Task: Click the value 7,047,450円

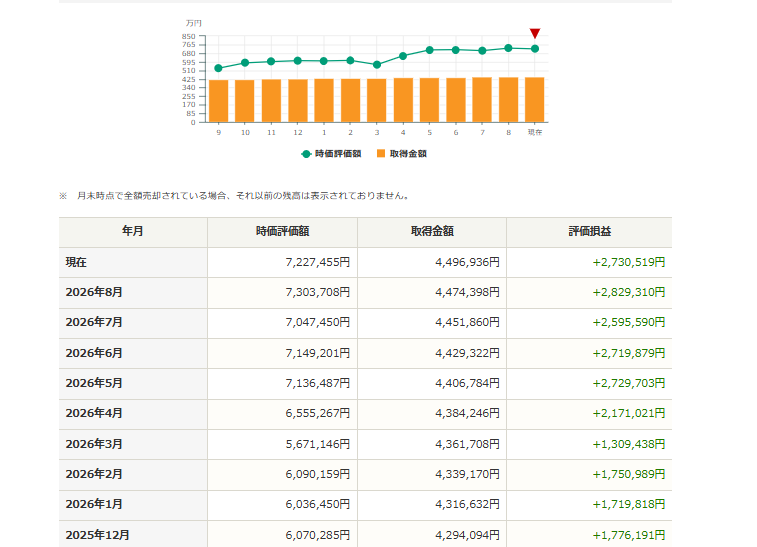Action: click(x=318, y=322)
